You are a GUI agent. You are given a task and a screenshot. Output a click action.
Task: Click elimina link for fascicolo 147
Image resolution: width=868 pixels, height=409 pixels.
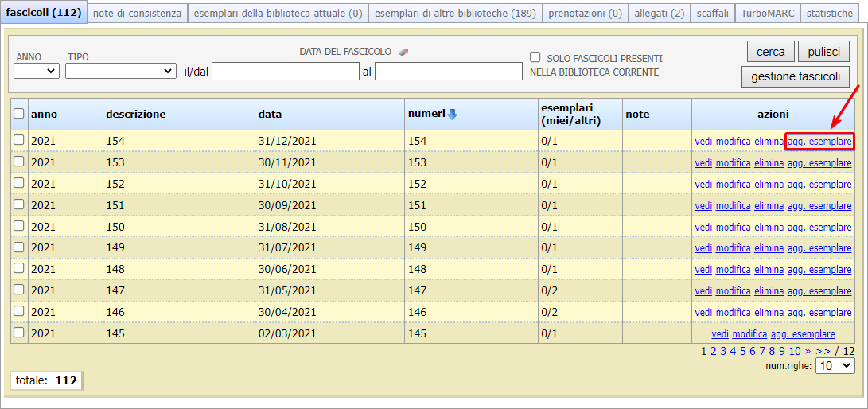(769, 291)
